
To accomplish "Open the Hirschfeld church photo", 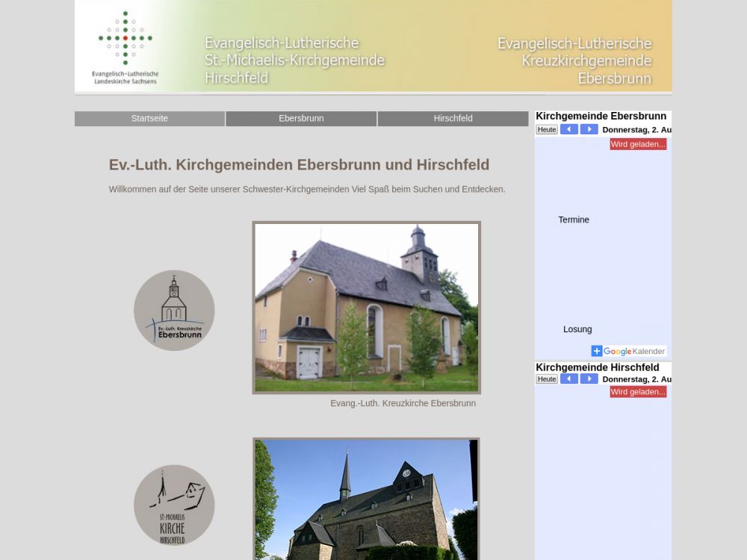I will 366,499.
